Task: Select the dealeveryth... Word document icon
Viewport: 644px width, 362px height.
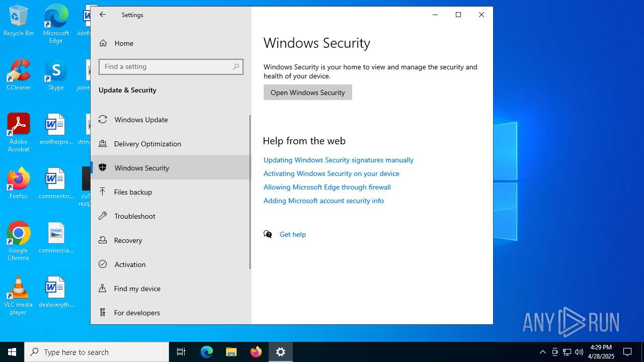Action: click(x=56, y=292)
